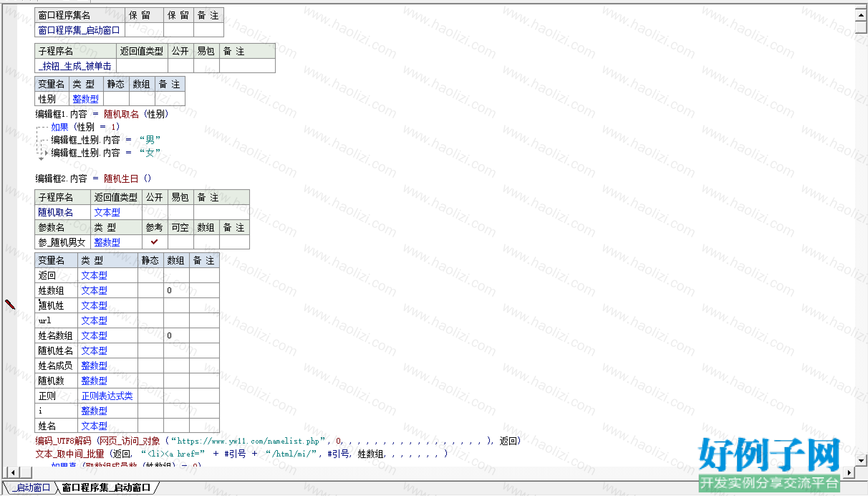The image size is (868, 496).
Task: Click the else-branch arrow before 女 assignment
Action: 46,153
